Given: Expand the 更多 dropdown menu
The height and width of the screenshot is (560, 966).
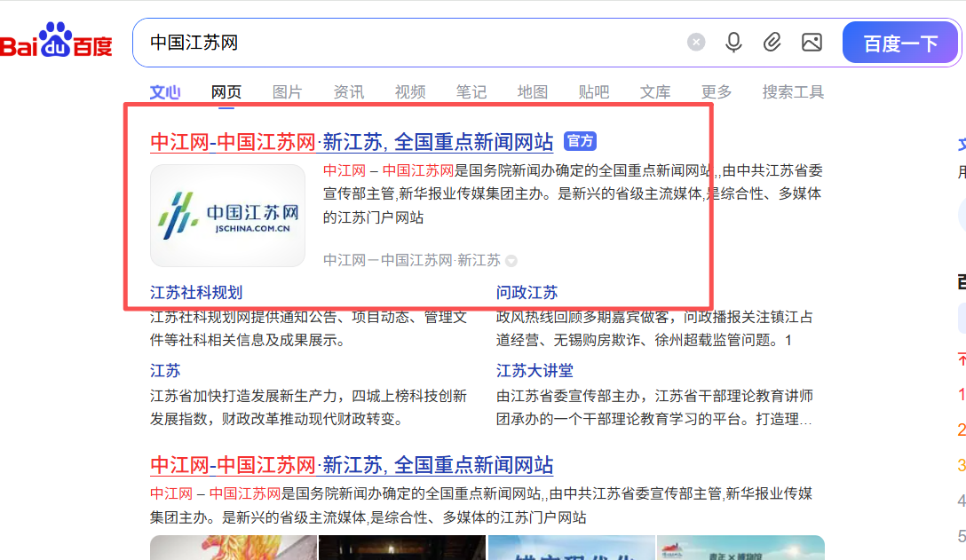Looking at the screenshot, I should tap(716, 91).
